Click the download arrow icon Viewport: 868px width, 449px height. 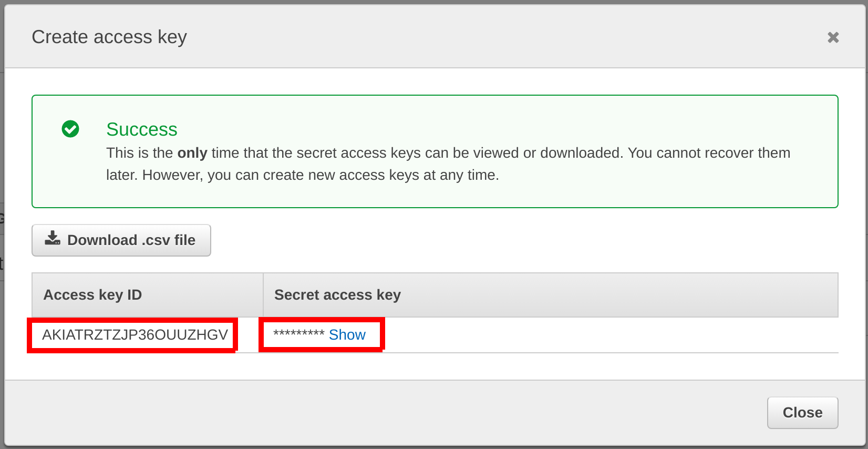(52, 239)
